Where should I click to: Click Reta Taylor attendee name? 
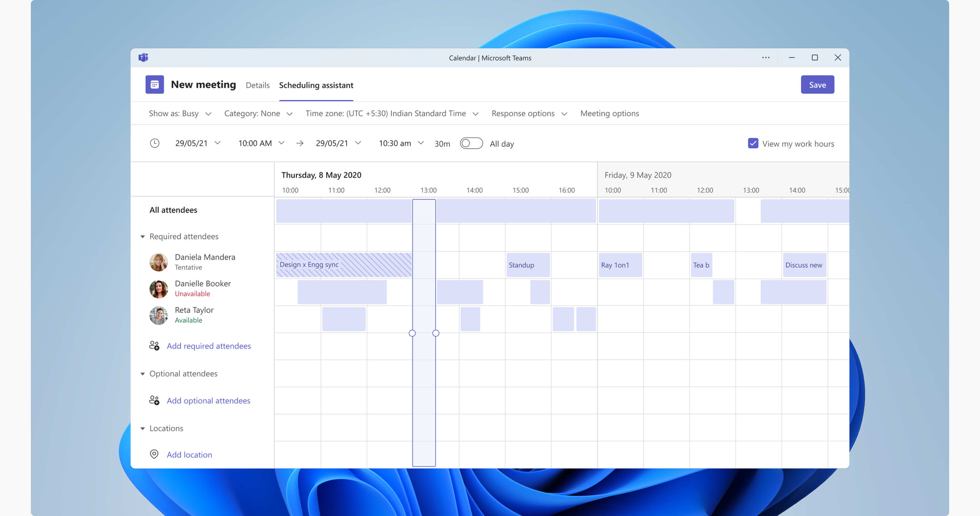coord(194,310)
